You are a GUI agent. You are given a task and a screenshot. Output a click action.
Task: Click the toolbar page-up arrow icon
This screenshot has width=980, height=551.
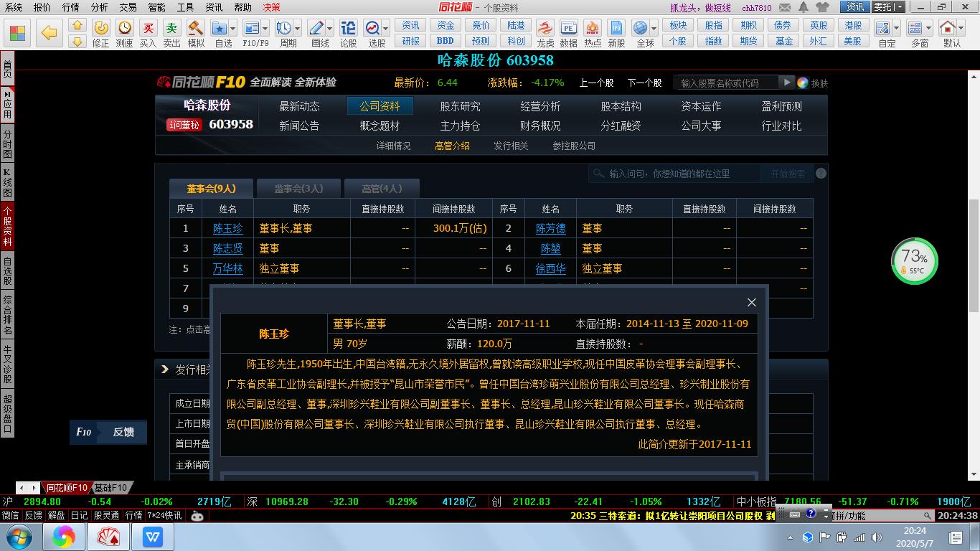(x=77, y=25)
